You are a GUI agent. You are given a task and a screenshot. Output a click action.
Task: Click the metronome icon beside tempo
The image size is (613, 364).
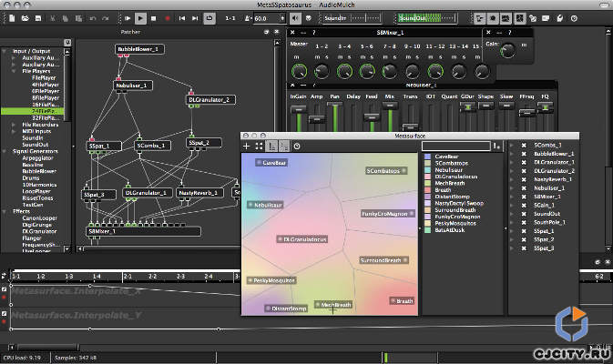tap(248, 18)
